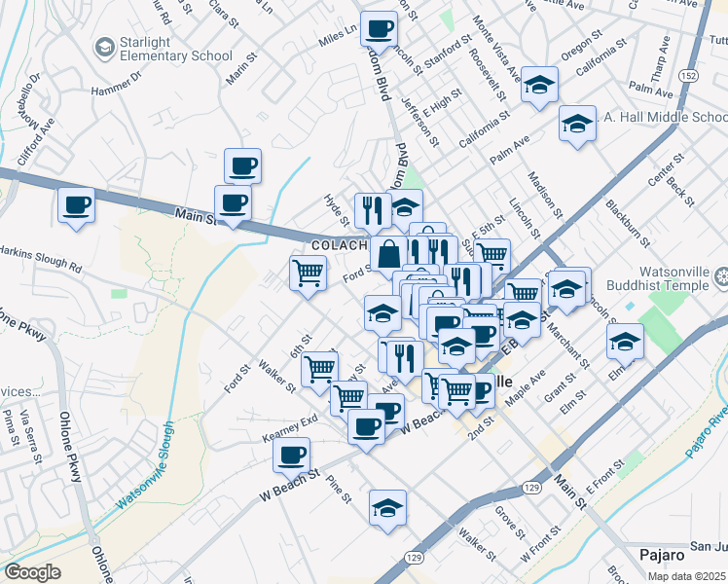Screen dimensions: 728x584
Task: Click the Starlight Elementary School icon
Action: [x=104, y=47]
